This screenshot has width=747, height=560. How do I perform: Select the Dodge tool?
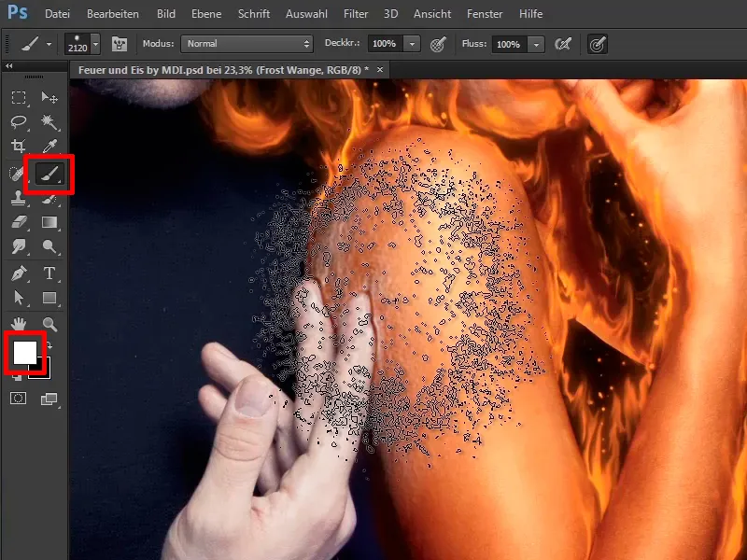click(49, 246)
